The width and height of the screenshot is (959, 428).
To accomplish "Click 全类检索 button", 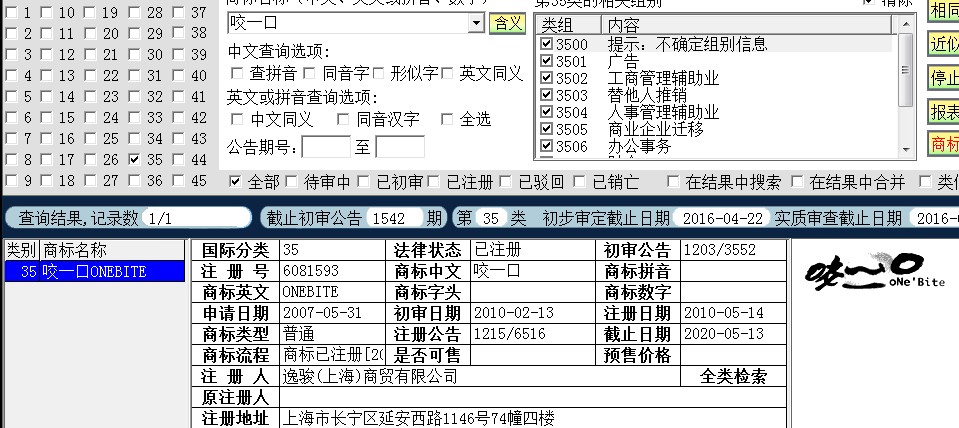I will coord(733,376).
